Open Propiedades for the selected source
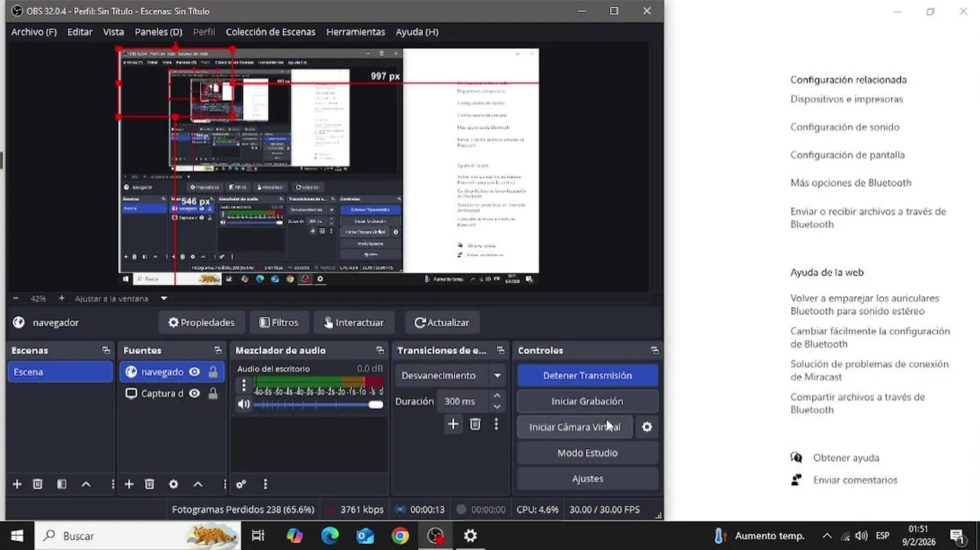This screenshot has height=550, width=980. (x=201, y=322)
